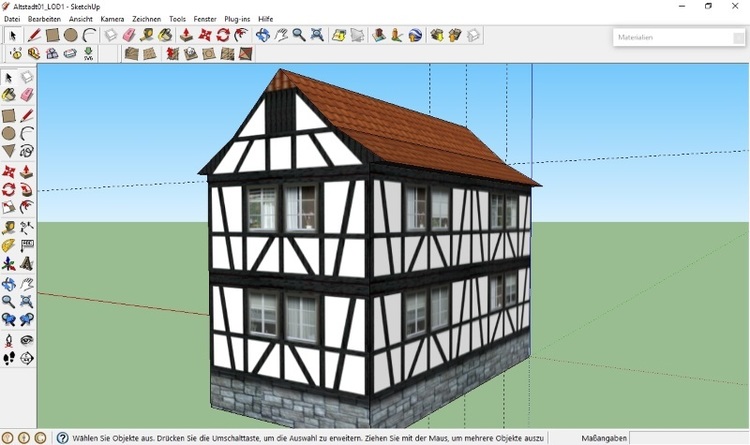Click the first circular status bar icon
750x445 pixels.
click(8, 438)
